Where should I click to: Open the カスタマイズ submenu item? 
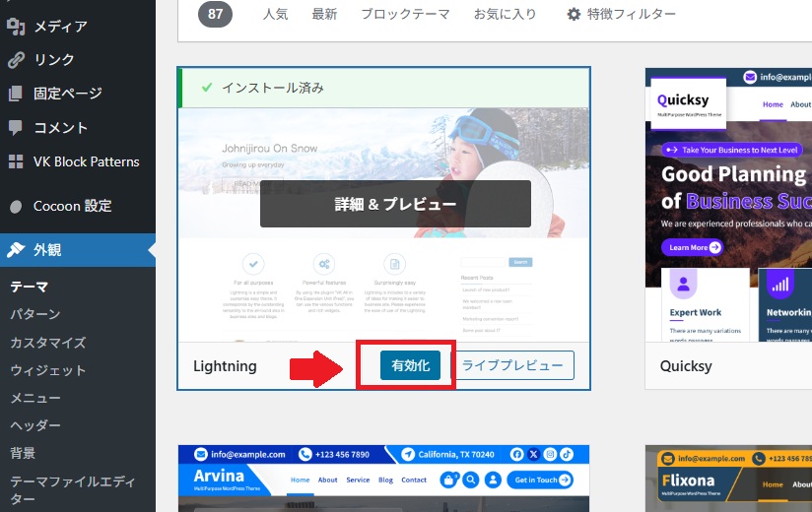click(47, 343)
